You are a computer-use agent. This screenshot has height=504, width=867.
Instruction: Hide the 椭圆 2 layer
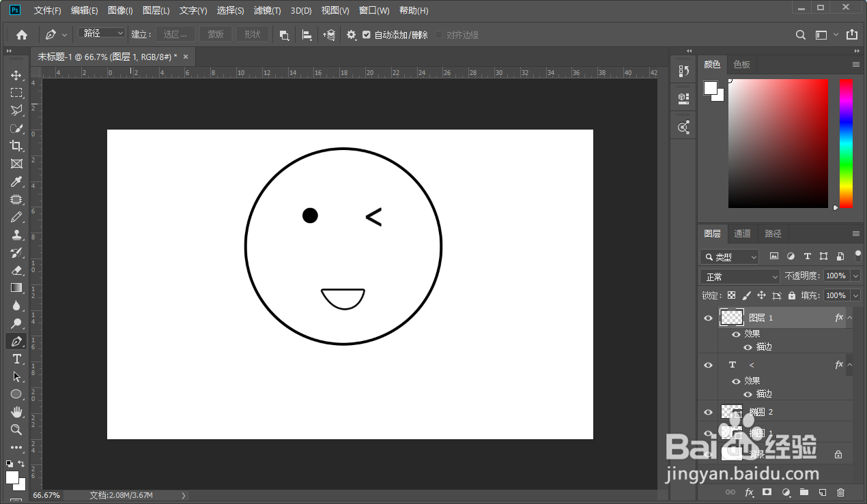[708, 412]
